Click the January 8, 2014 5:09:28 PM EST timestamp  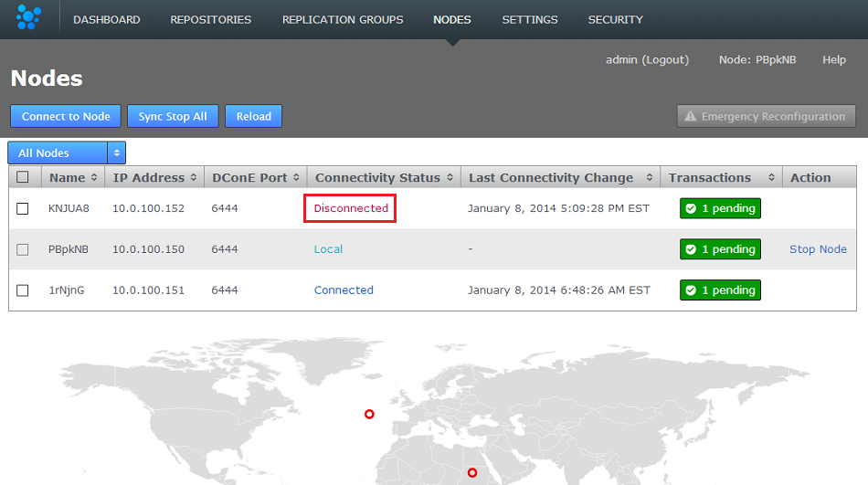558,208
